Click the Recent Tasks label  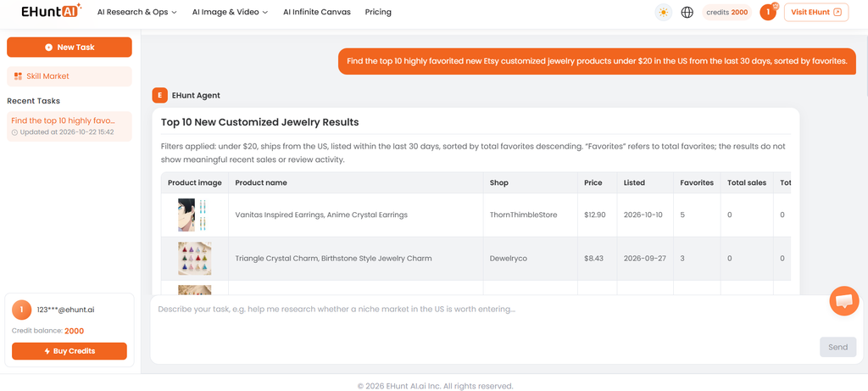(33, 101)
